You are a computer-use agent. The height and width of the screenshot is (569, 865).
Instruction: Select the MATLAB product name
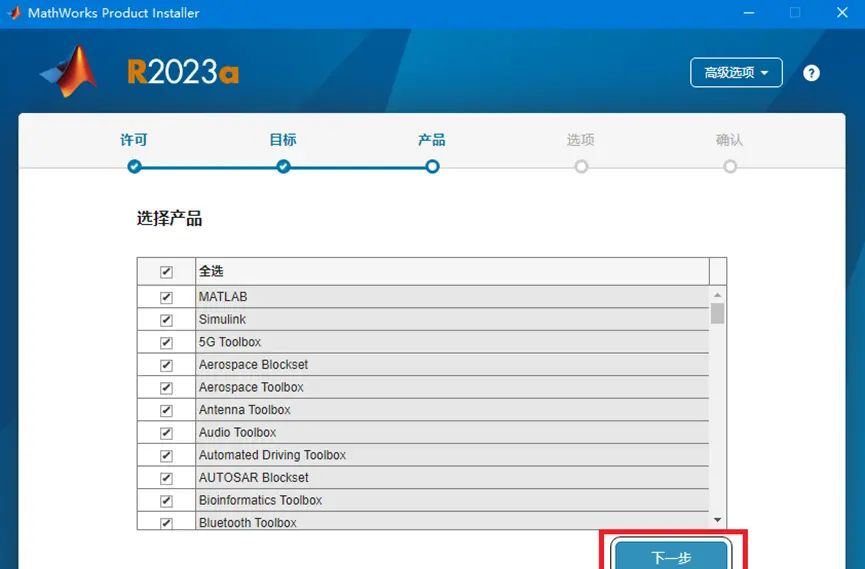click(223, 297)
